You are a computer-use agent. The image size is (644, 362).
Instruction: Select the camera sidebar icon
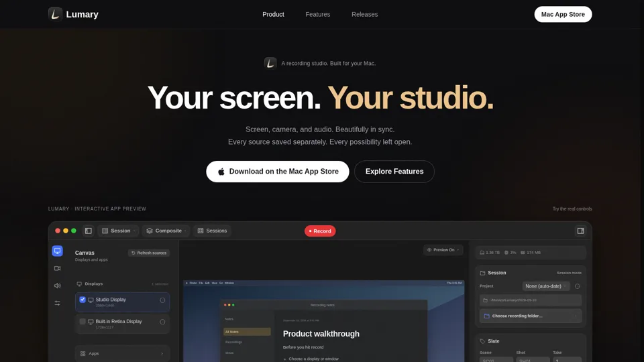(x=58, y=268)
